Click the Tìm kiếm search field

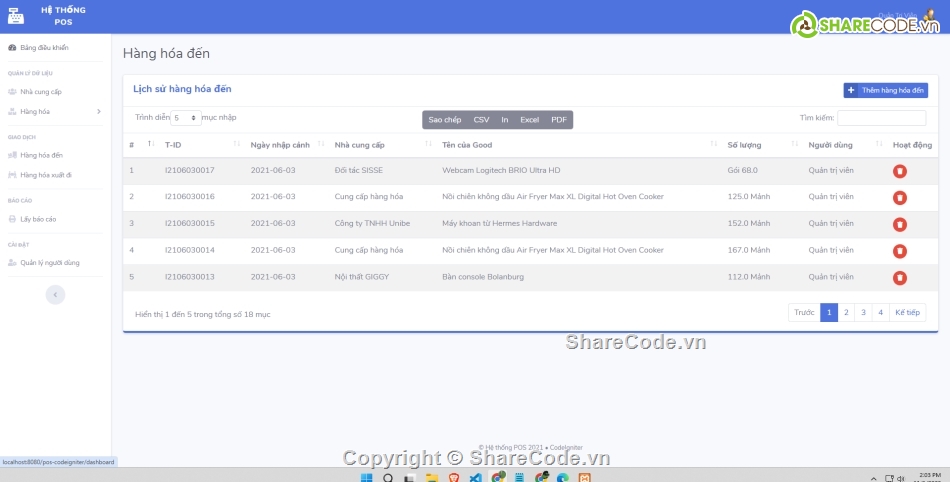click(x=881, y=118)
